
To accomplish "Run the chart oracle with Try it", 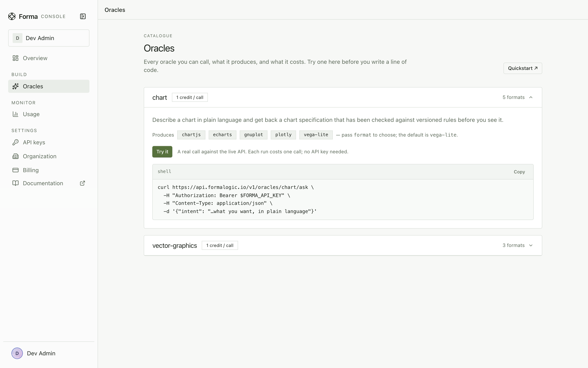I will [x=162, y=152].
